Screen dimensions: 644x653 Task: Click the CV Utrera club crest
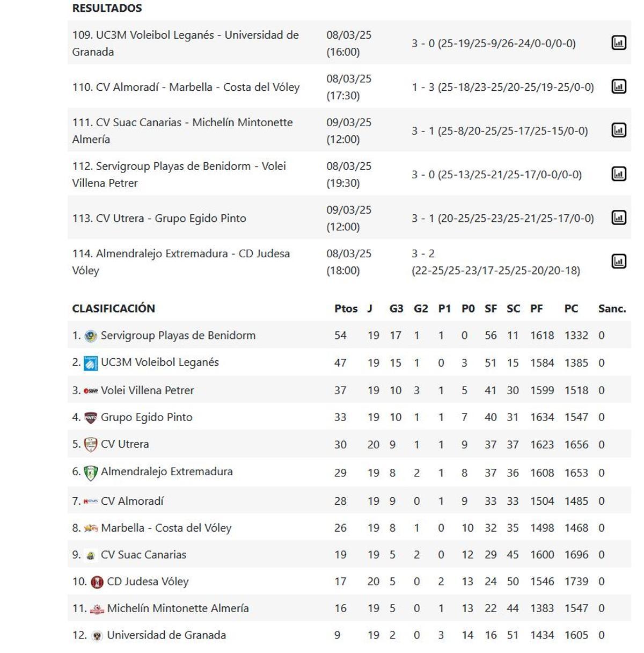click(x=90, y=444)
